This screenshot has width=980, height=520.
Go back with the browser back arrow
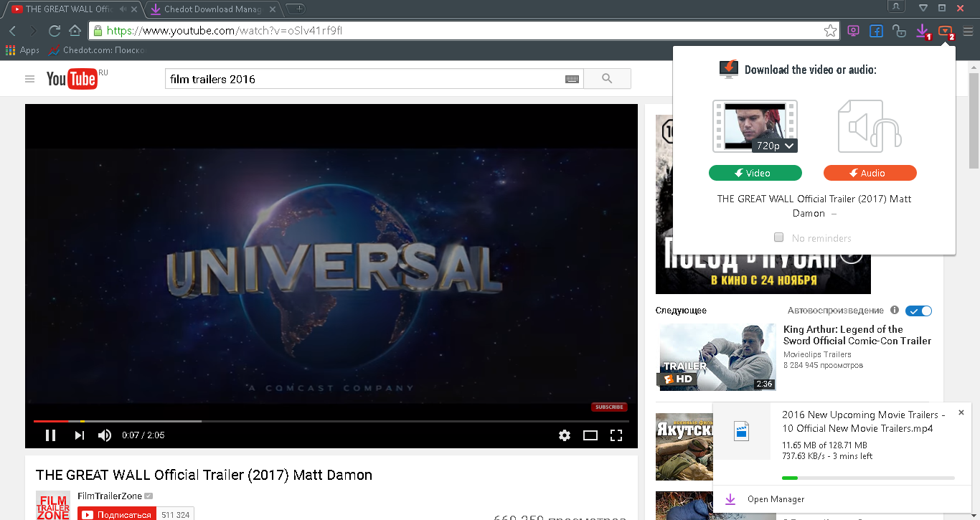[12, 31]
